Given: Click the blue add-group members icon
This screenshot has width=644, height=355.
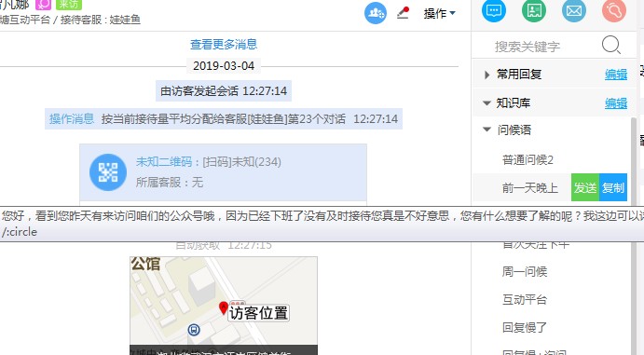Looking at the screenshot, I should pyautogui.click(x=376, y=13).
